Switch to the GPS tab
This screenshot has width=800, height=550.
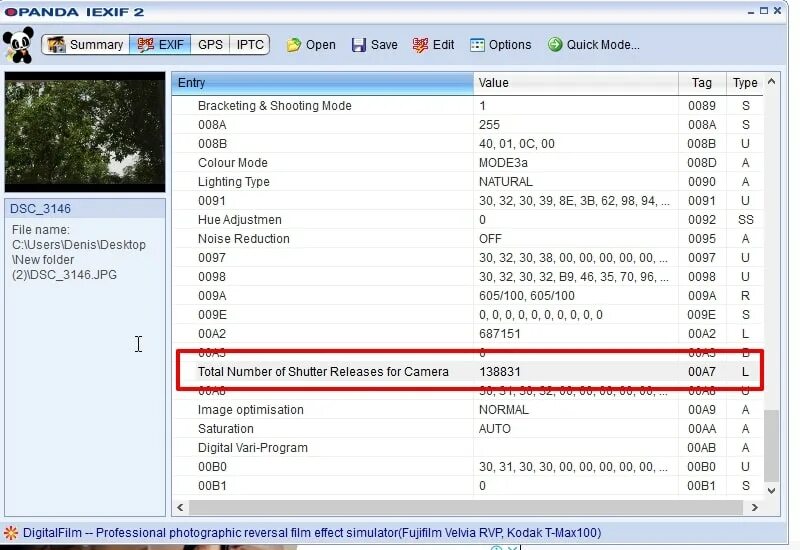coord(210,45)
